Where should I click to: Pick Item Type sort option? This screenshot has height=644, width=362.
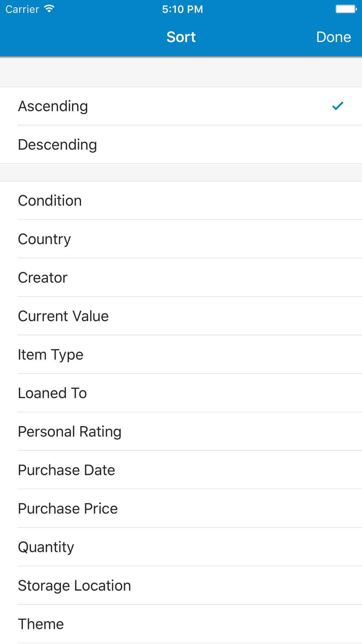[181, 354]
